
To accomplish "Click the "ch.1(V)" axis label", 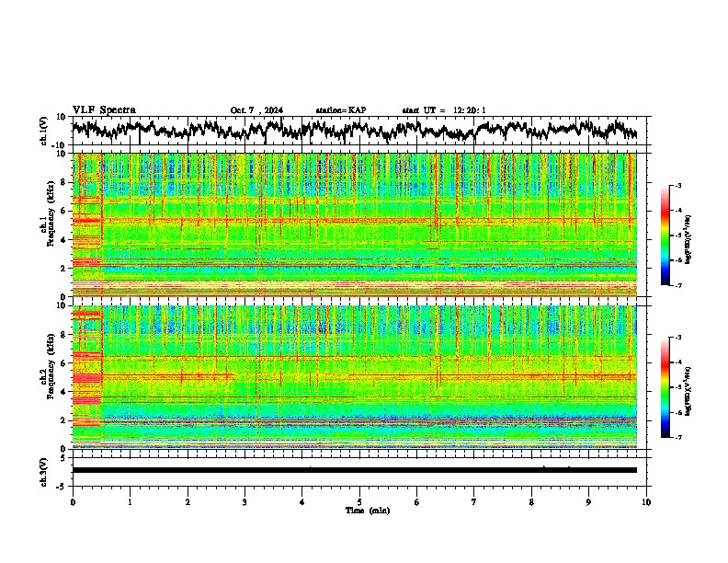I will tap(44, 131).
